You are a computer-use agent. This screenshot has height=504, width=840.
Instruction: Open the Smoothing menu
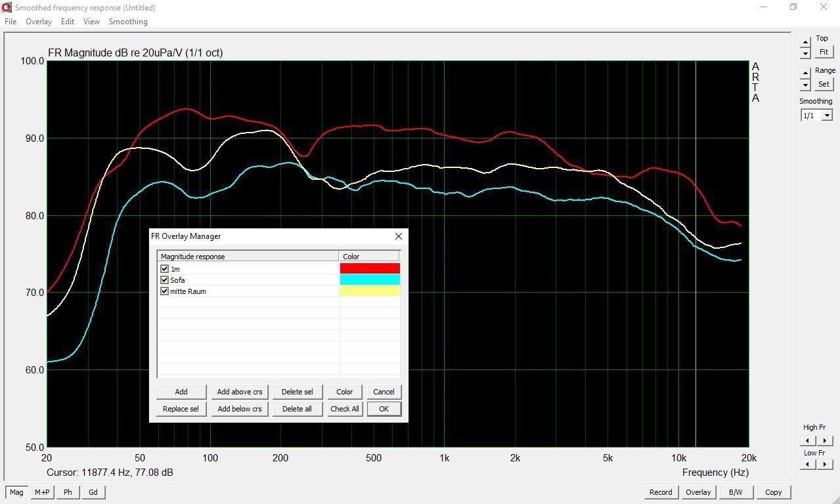coord(128,22)
